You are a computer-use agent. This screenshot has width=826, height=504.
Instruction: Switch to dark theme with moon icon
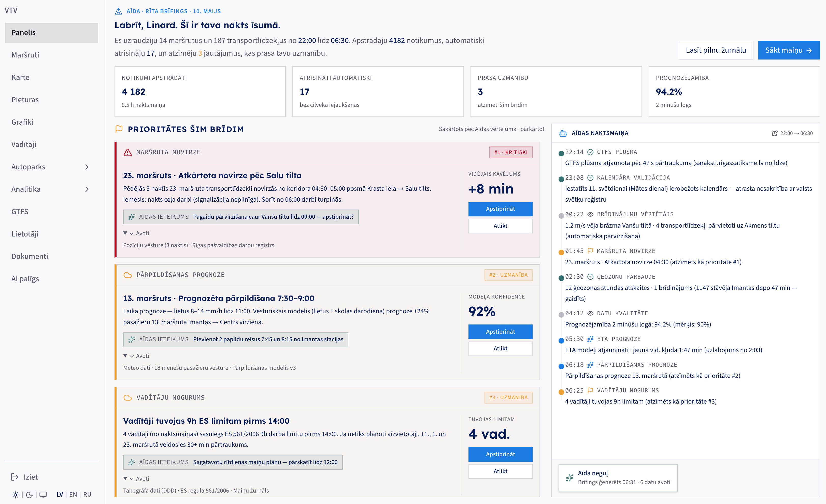tap(29, 495)
